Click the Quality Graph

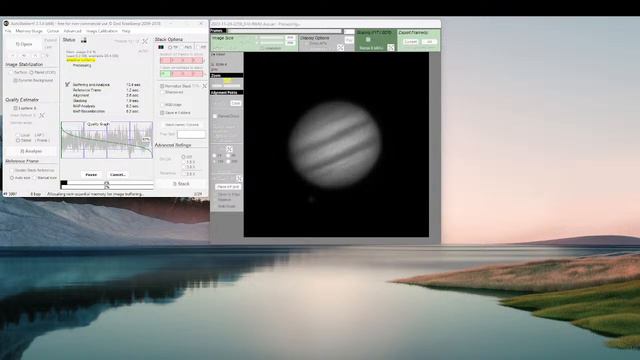click(x=107, y=140)
